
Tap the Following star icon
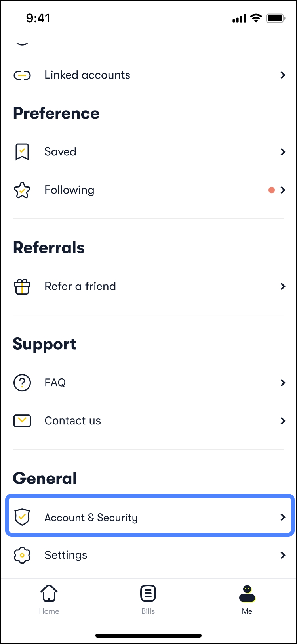tap(22, 190)
